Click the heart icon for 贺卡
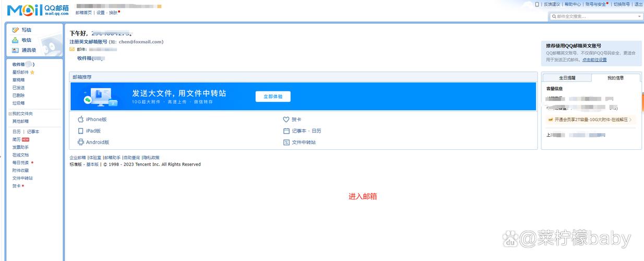Viewport: 644px width, 261px height. [286, 120]
